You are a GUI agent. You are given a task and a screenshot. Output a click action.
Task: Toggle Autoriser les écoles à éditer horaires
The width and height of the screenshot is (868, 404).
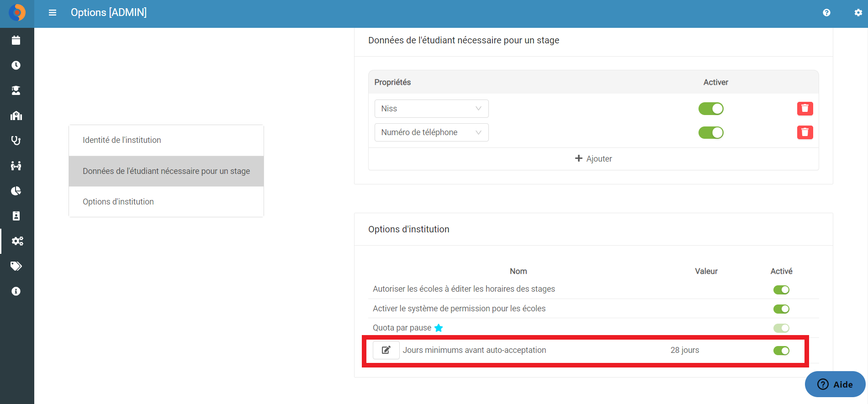coord(781,290)
